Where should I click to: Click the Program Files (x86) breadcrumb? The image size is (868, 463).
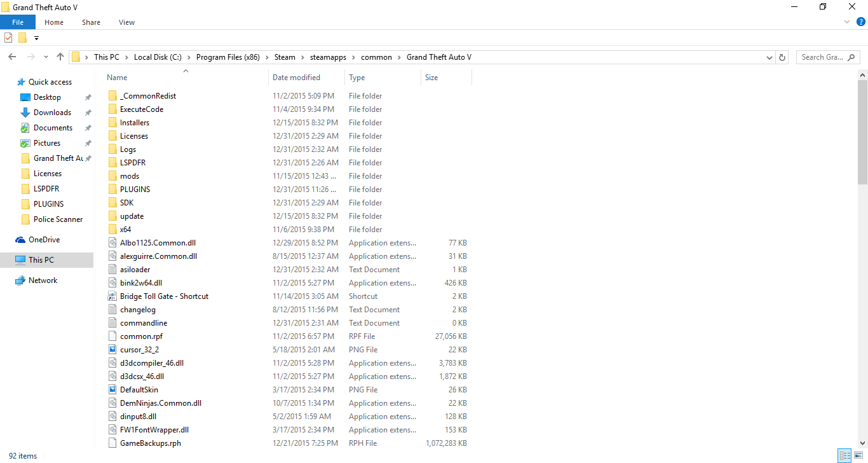pyautogui.click(x=227, y=57)
